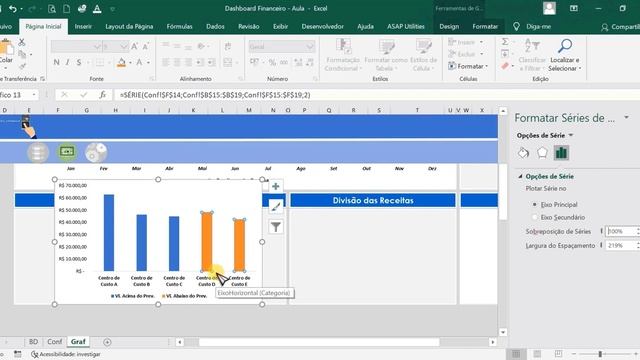The width and height of the screenshot is (640, 360).
Task: Switch to the Conf sheet tab
Action: coord(55,342)
